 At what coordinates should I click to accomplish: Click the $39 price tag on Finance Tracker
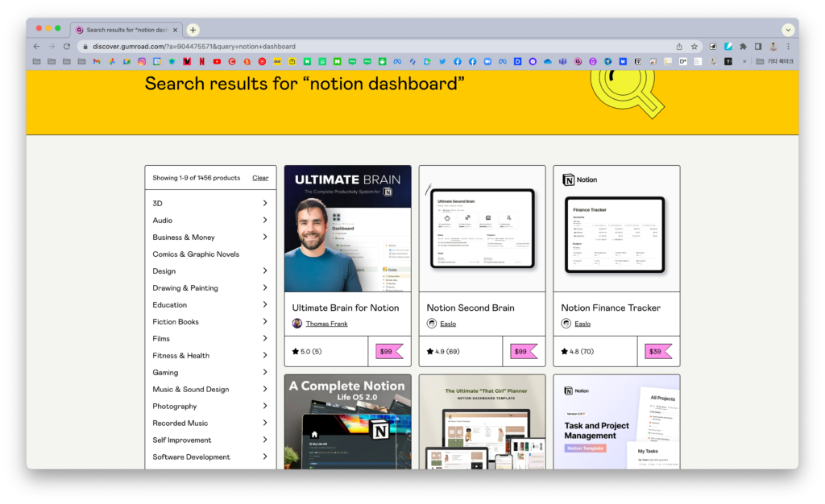coord(657,351)
